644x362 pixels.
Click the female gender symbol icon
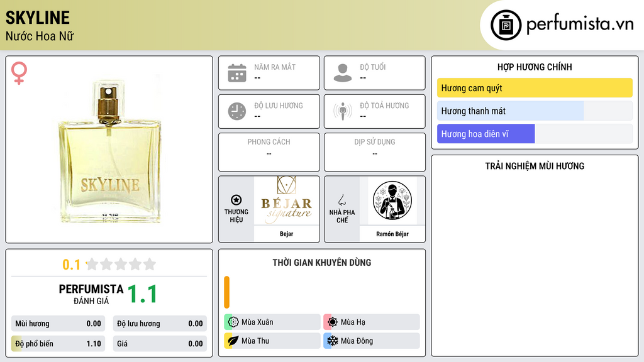click(x=19, y=73)
